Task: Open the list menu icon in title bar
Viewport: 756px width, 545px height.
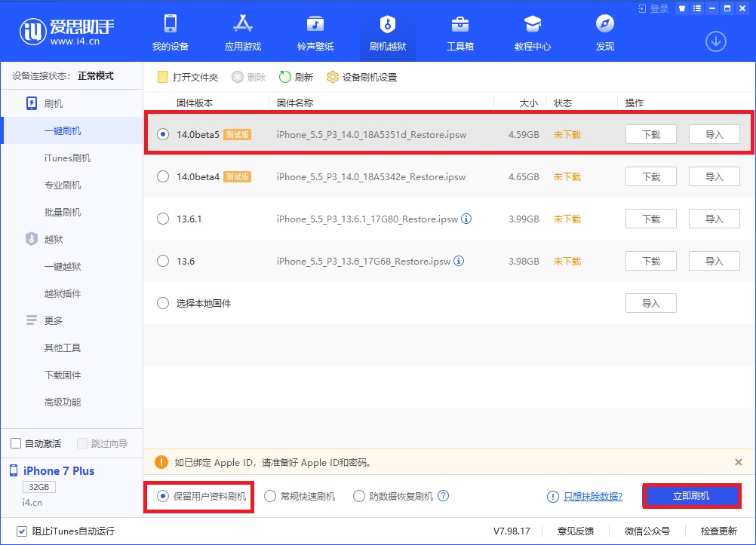Action: pyautogui.click(x=696, y=8)
